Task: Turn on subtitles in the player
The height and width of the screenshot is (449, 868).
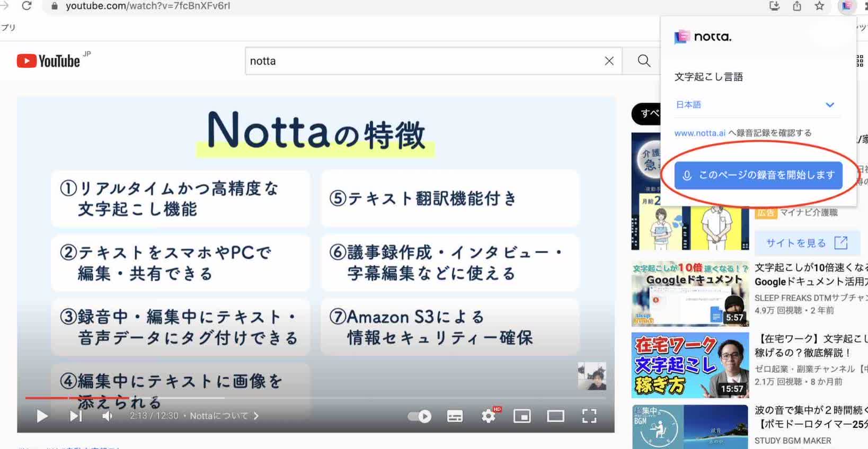Action: pyautogui.click(x=455, y=416)
